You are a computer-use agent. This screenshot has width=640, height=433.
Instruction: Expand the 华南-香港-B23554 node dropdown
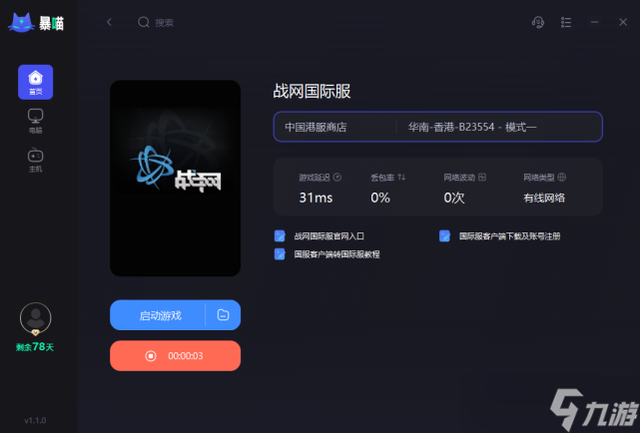[499, 127]
